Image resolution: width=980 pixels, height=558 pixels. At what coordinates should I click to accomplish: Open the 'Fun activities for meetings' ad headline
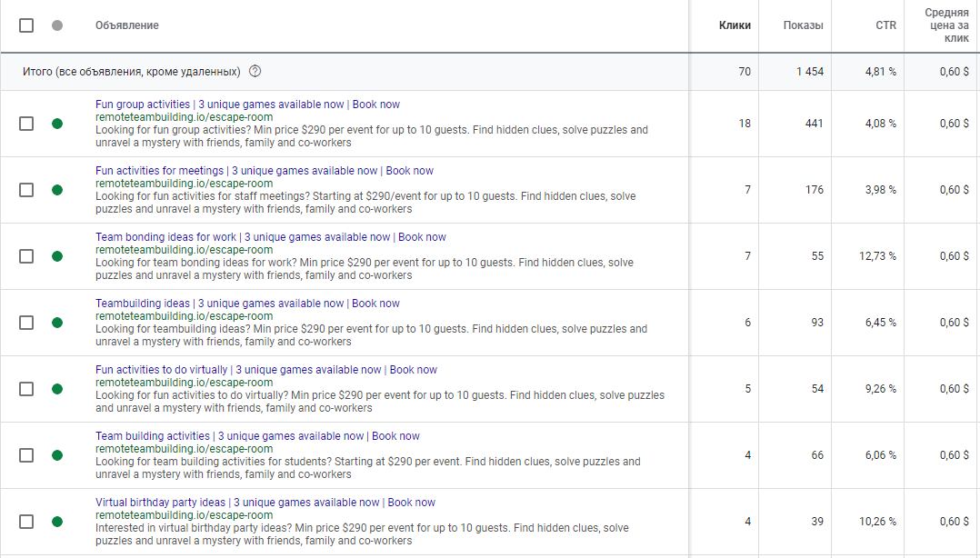click(x=265, y=171)
